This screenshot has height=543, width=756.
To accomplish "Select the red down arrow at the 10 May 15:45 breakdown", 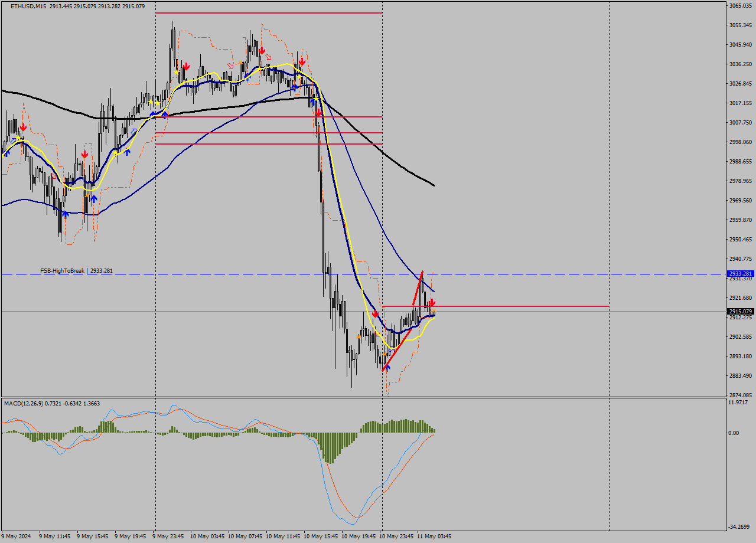I will (319, 112).
